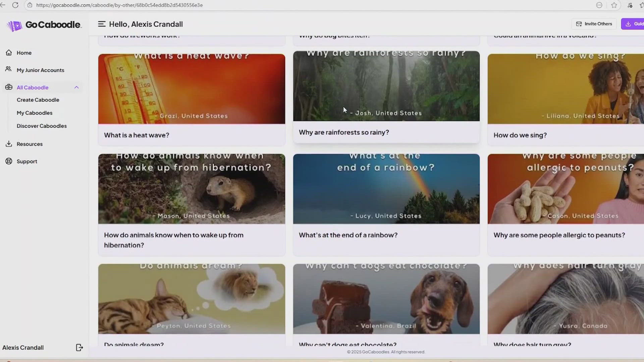
Task: Select the My Junior Accounts people icon
Action: [x=8, y=69]
